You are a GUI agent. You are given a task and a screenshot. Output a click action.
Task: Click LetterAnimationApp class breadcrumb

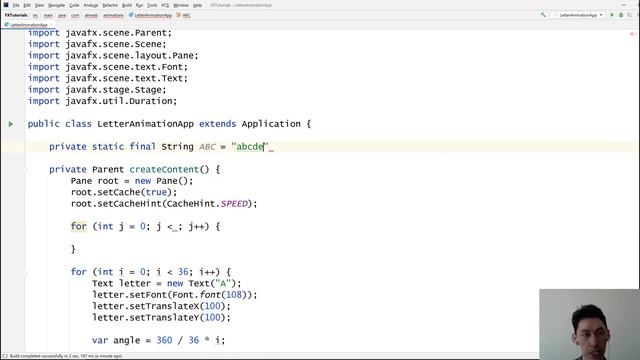(x=150, y=15)
